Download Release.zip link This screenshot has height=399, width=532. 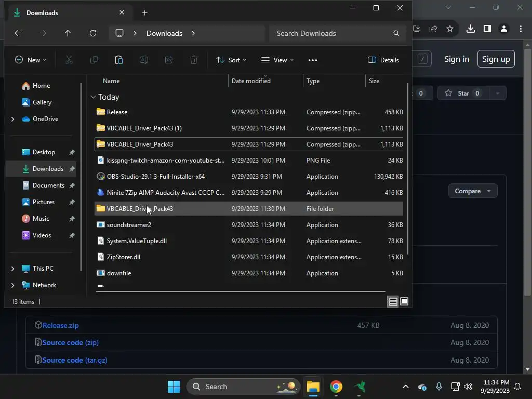tap(61, 325)
